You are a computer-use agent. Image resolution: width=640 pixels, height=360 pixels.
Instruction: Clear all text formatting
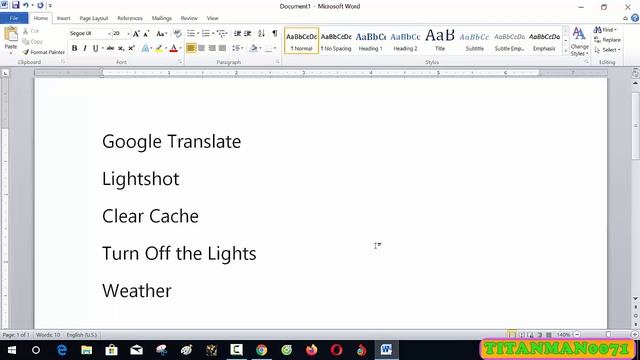pos(177,33)
